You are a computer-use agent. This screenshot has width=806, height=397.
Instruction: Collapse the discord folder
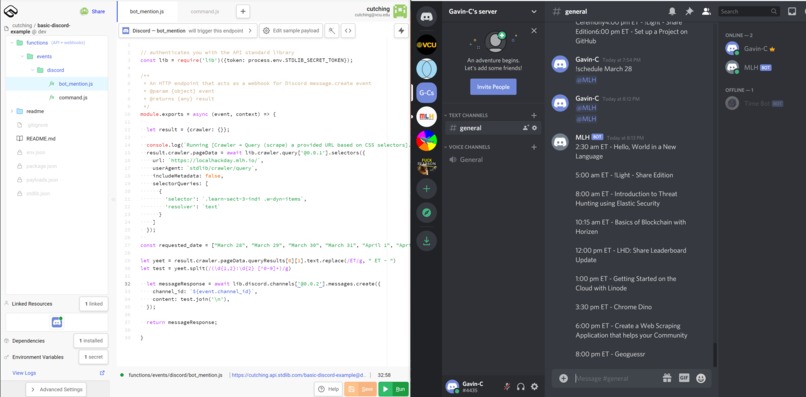pyautogui.click(x=32, y=70)
